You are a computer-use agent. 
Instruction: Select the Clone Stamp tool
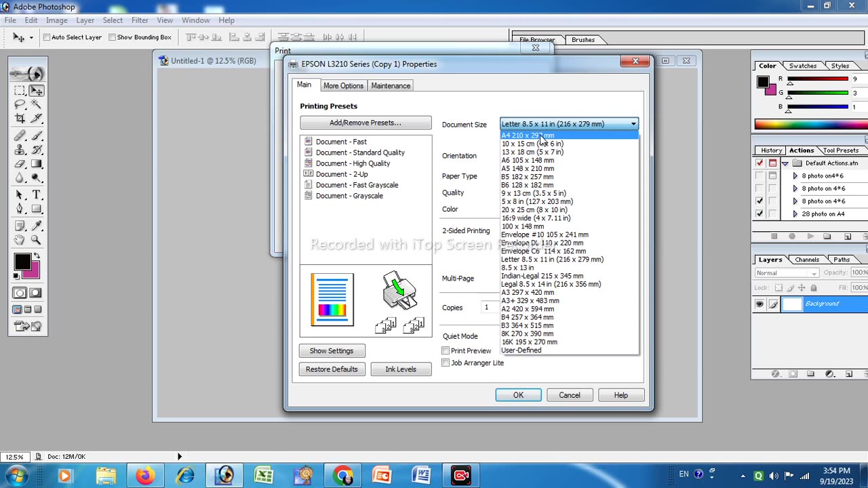(20, 150)
